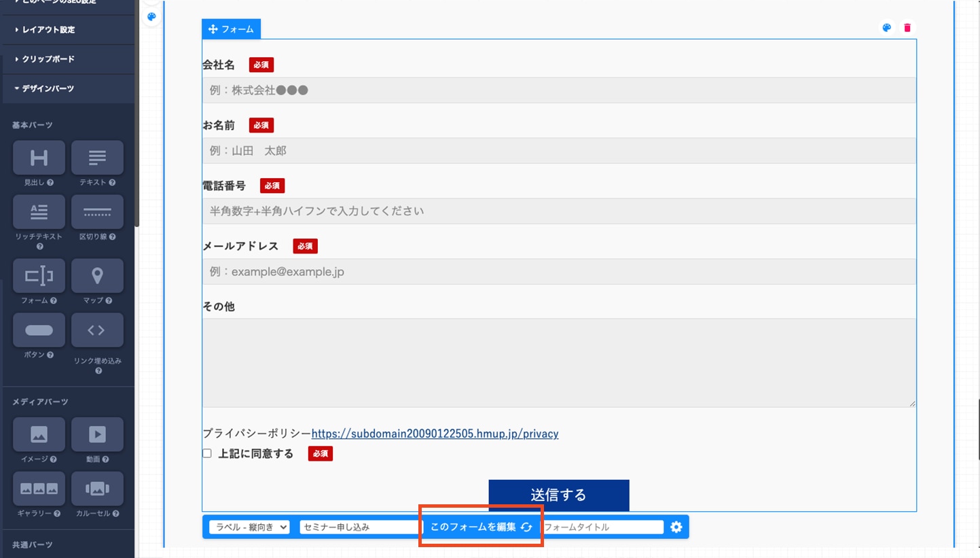
Task: Click the その他 textarea
Action: [559, 363]
